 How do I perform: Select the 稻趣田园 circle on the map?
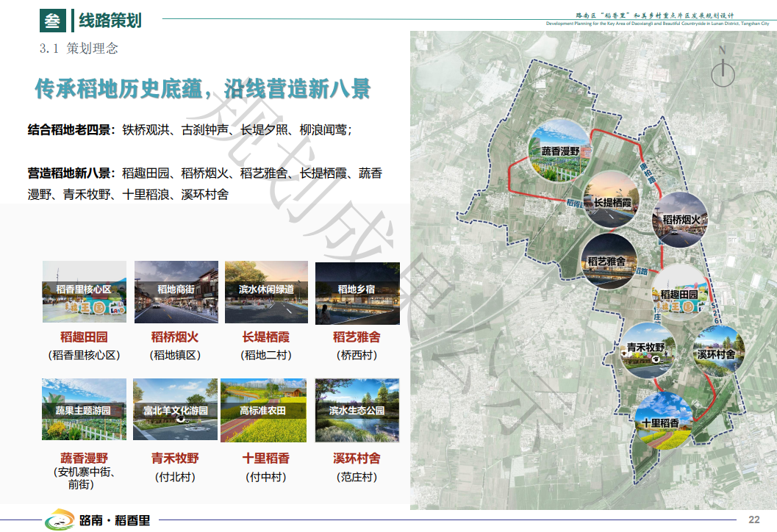[678, 294]
